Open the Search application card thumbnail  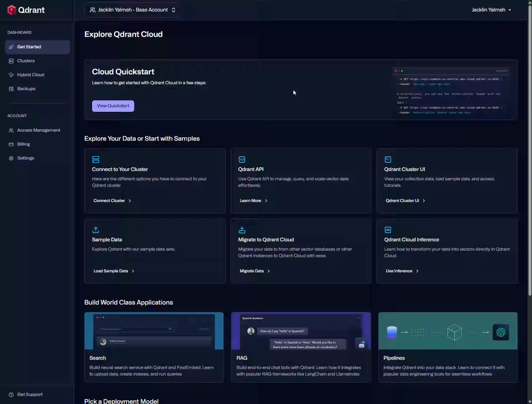pos(154,331)
